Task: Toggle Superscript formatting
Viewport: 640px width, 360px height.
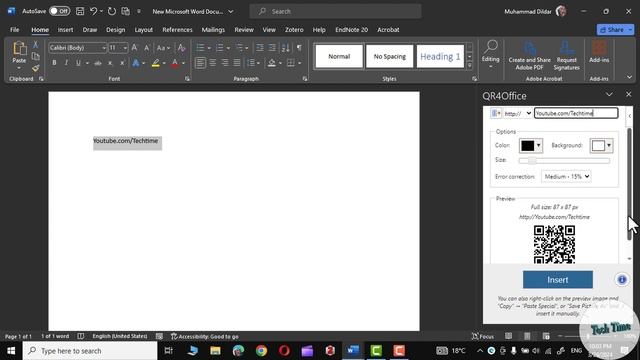Action: click(122, 63)
